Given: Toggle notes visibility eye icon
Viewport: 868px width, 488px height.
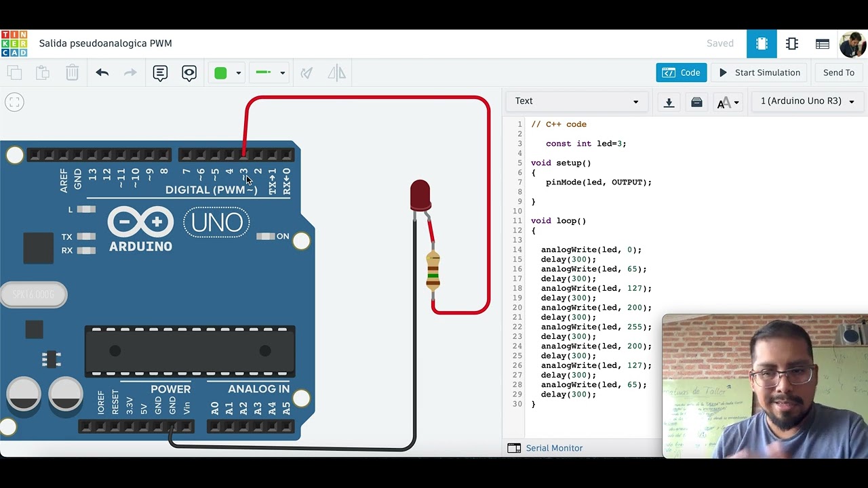Looking at the screenshot, I should click(x=189, y=73).
